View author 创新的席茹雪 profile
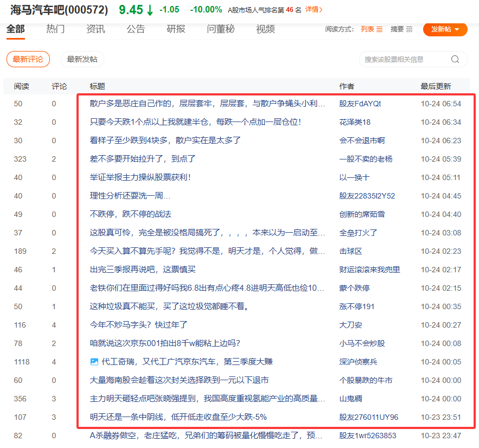 (362, 214)
